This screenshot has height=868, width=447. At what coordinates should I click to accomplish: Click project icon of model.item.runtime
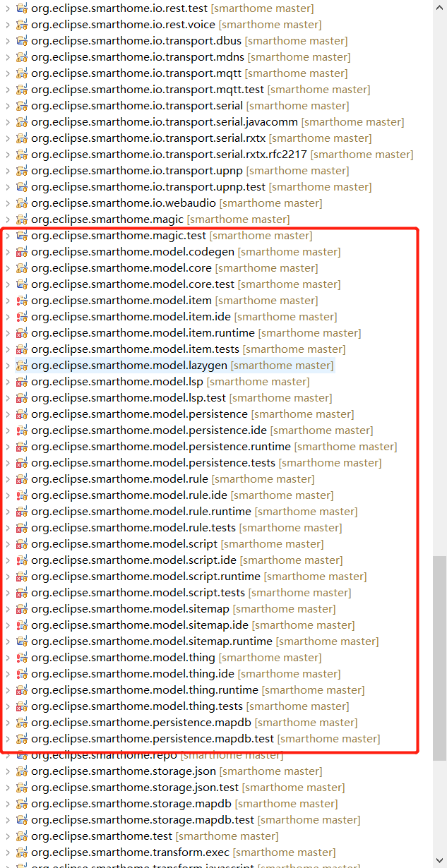tap(22, 333)
